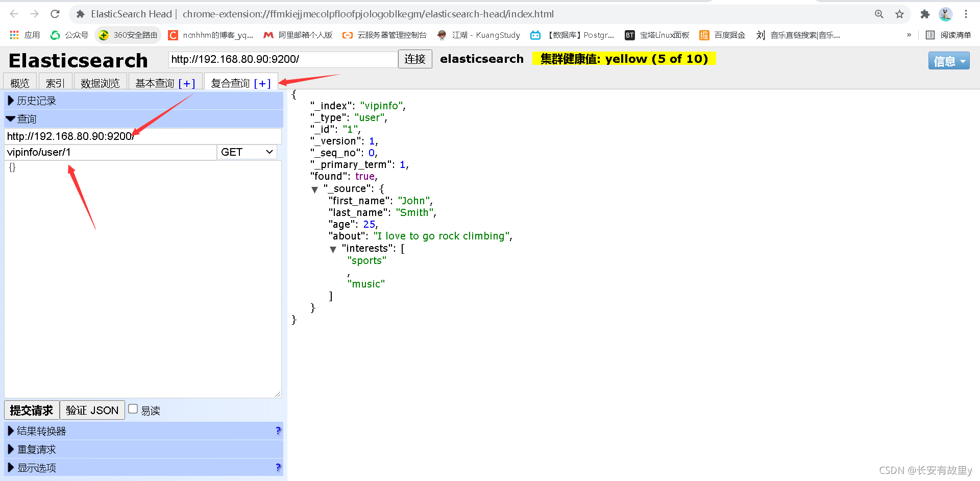The image size is (980, 481).
Task: Select the "I love to go rock climbing" value
Action: [442, 236]
